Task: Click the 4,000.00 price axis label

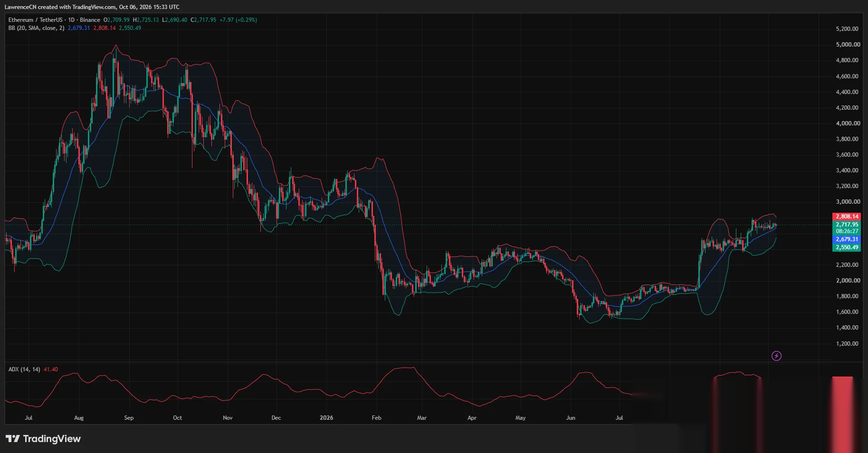Action: coord(848,123)
